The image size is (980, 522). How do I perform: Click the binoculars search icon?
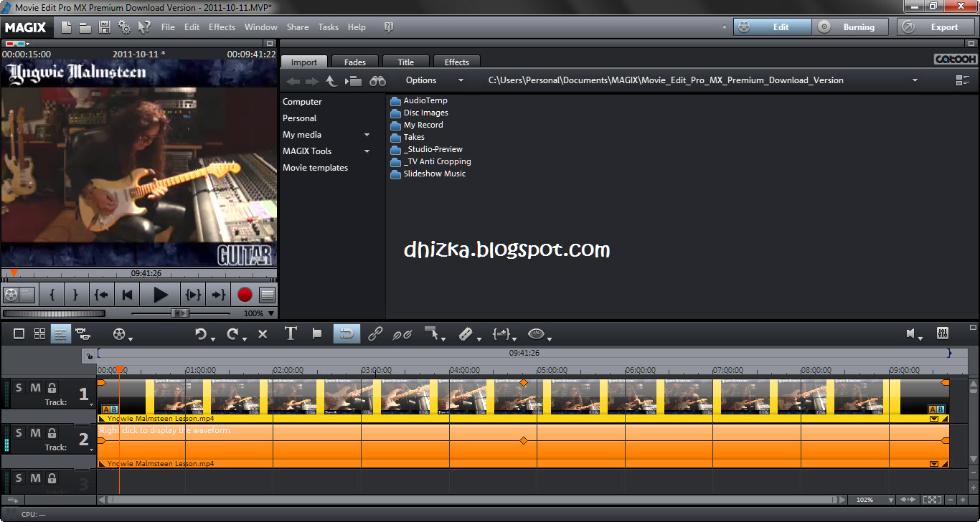click(x=377, y=81)
